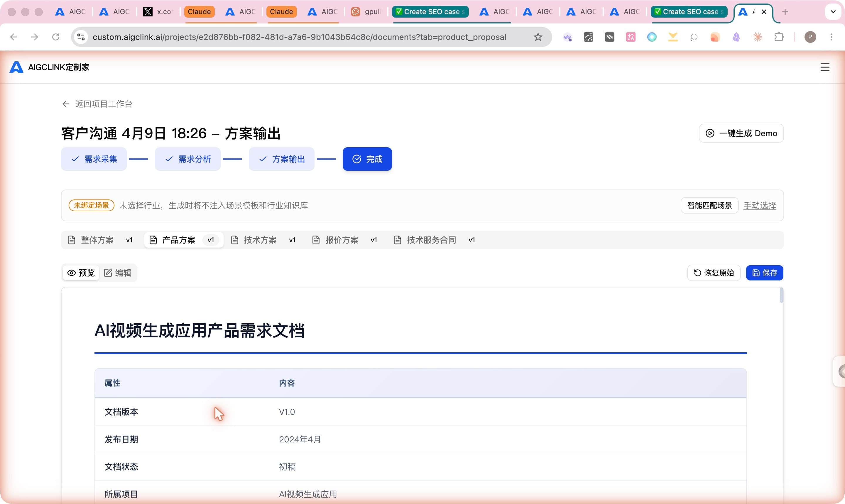Switch to first Claude browser tab
The image size is (845, 504).
click(x=199, y=12)
